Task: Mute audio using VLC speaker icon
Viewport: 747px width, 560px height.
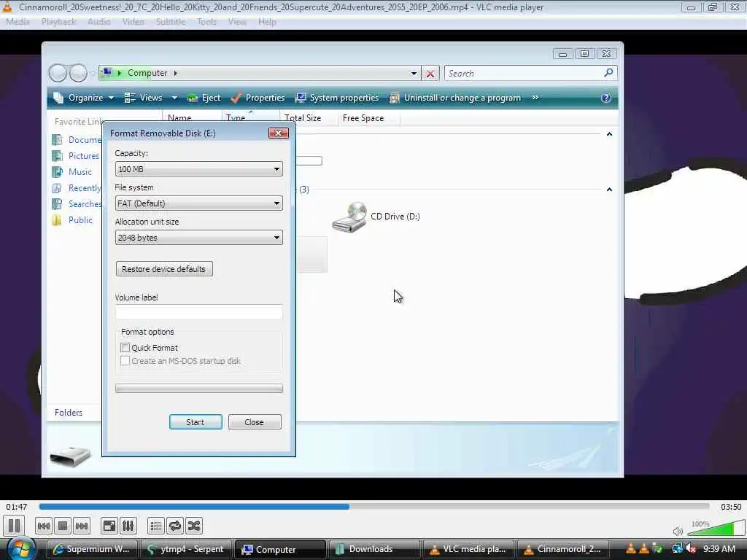Action: pyautogui.click(x=678, y=531)
